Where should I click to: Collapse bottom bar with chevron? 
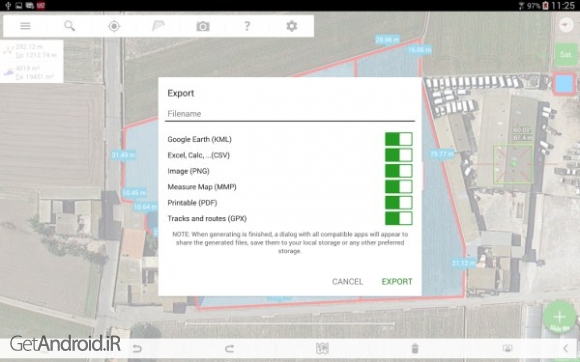click(x=565, y=348)
